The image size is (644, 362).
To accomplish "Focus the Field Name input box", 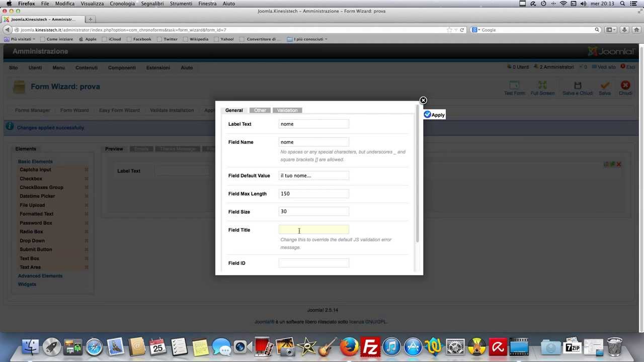I will tap(313, 142).
